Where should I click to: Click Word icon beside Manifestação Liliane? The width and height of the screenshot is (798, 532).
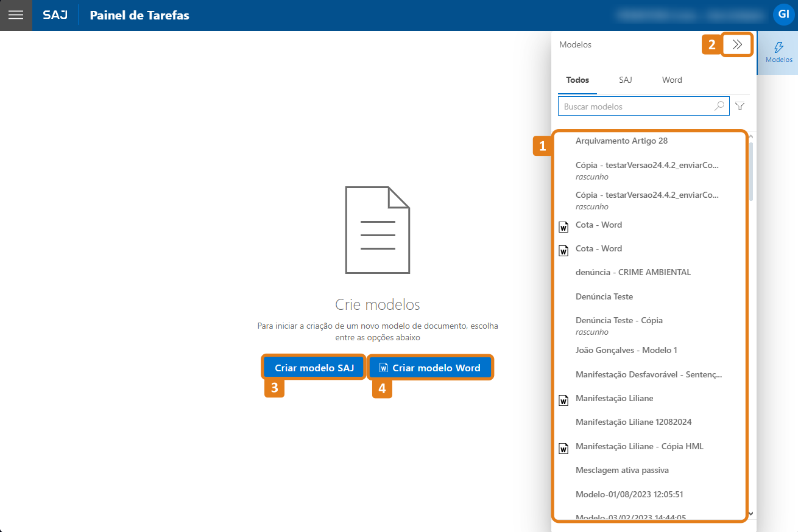563,400
